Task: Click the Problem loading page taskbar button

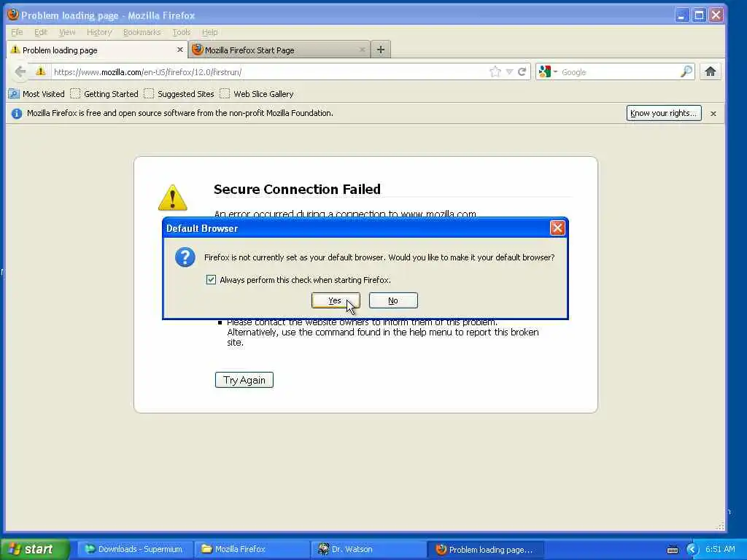Action: 485,549
